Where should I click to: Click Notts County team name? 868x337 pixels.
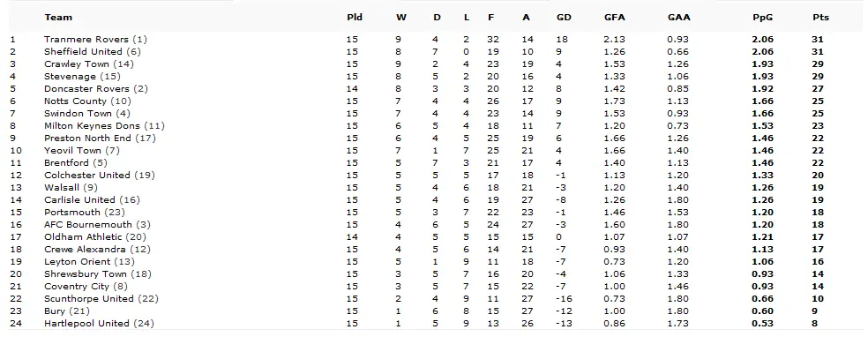pyautogui.click(x=75, y=101)
